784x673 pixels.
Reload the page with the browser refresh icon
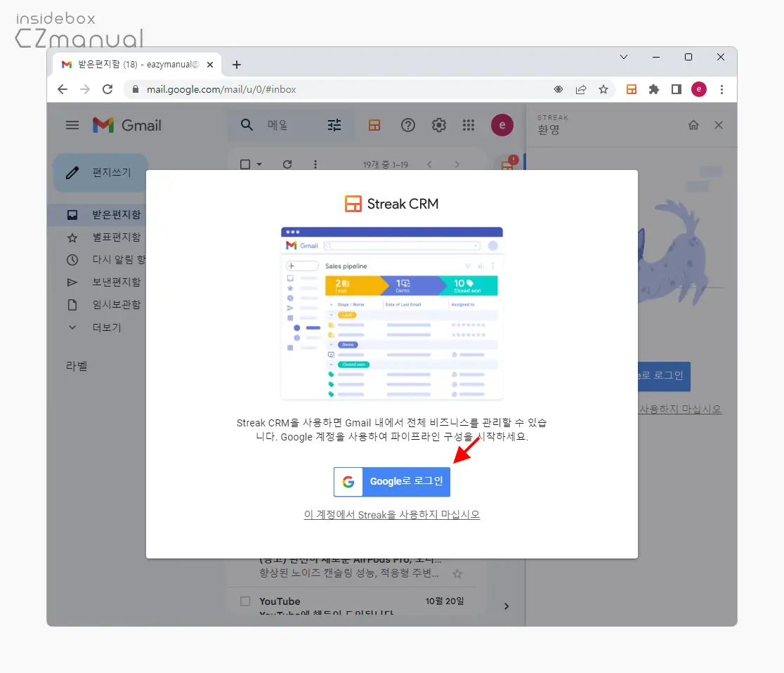(107, 89)
